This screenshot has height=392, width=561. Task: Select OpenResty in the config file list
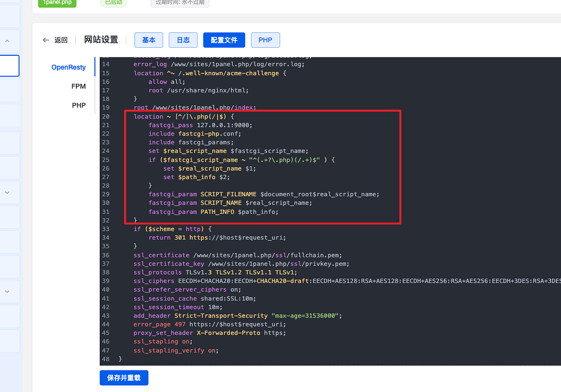pyautogui.click(x=68, y=67)
